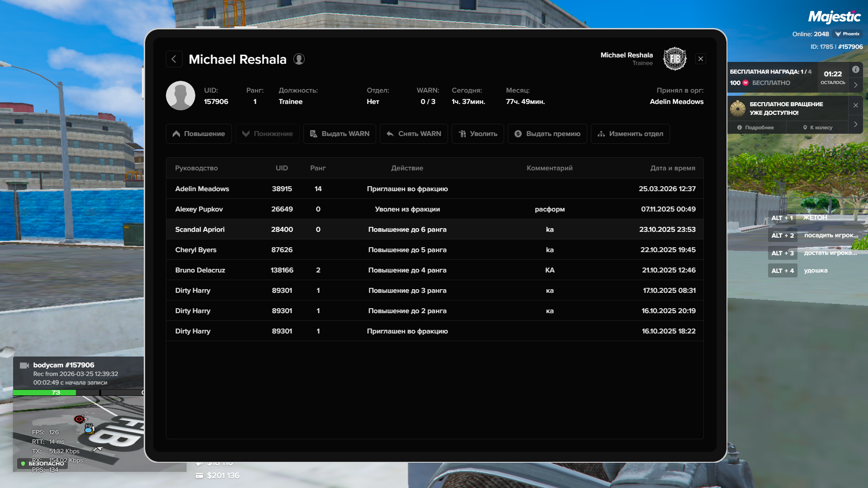Expand free reward panel arrow
Viewport: 868px width, 488px height.
[856, 85]
